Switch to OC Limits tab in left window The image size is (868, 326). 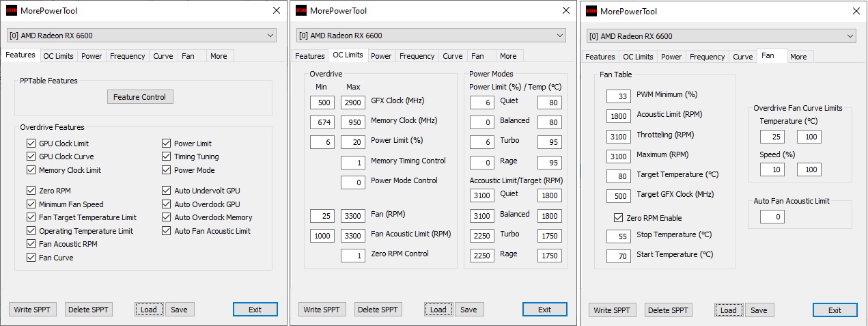tap(58, 56)
